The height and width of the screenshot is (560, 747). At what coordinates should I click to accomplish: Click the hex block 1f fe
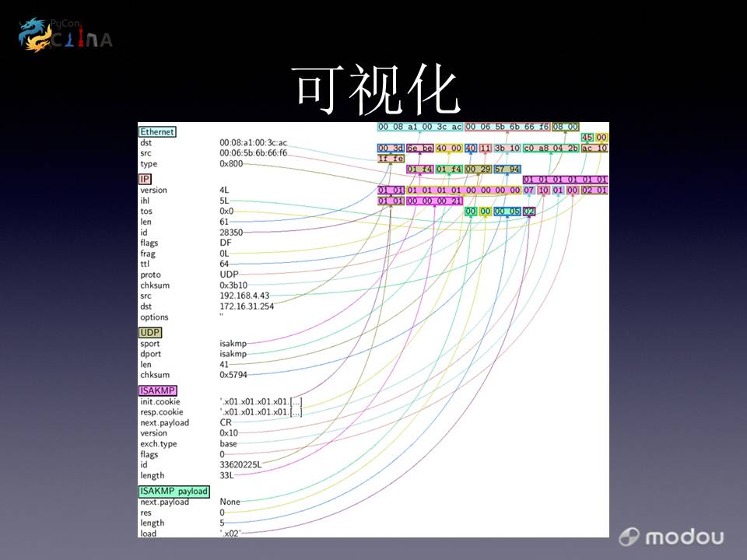pos(391,159)
